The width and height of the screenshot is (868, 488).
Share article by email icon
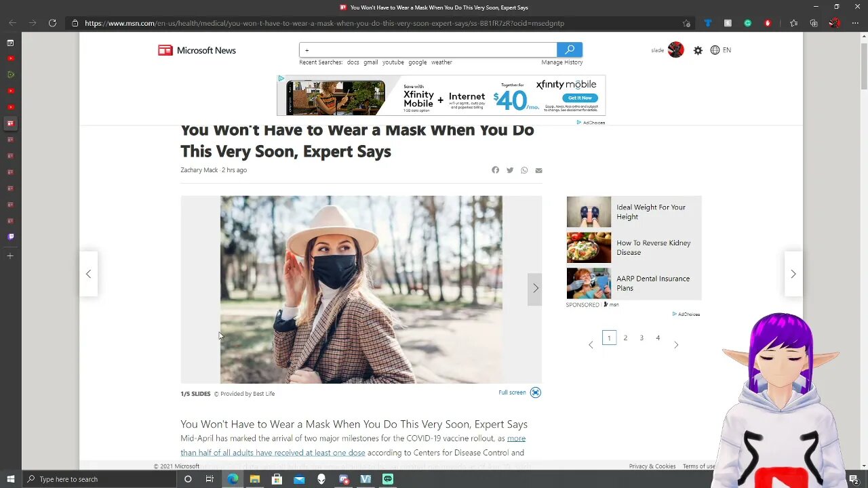(538, 170)
